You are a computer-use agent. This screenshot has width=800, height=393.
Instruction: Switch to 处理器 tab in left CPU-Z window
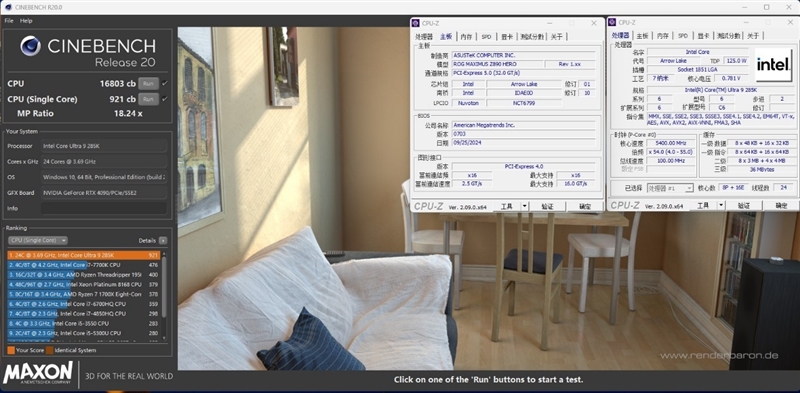point(423,37)
